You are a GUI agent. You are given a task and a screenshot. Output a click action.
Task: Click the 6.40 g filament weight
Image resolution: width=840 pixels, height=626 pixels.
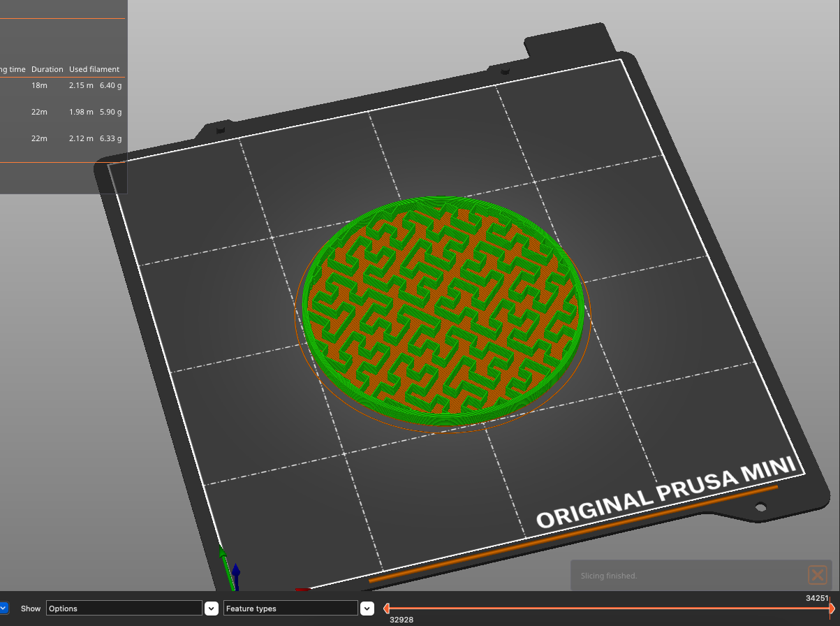[x=110, y=85]
